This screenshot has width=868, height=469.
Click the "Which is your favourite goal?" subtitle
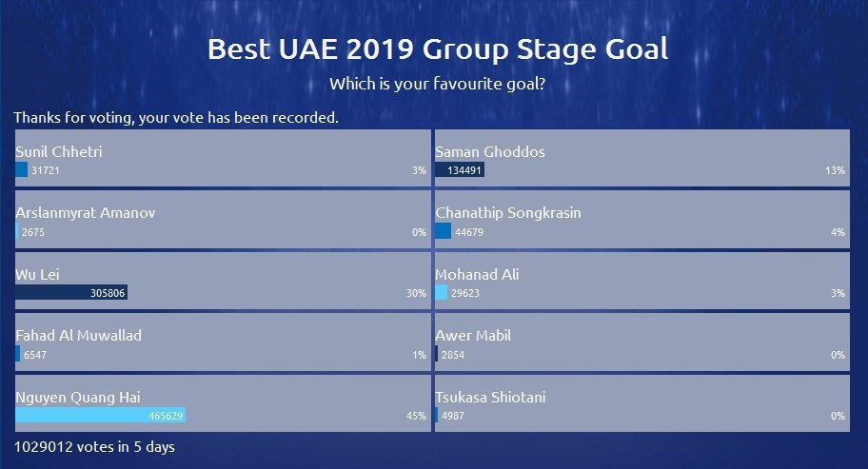[x=437, y=84]
